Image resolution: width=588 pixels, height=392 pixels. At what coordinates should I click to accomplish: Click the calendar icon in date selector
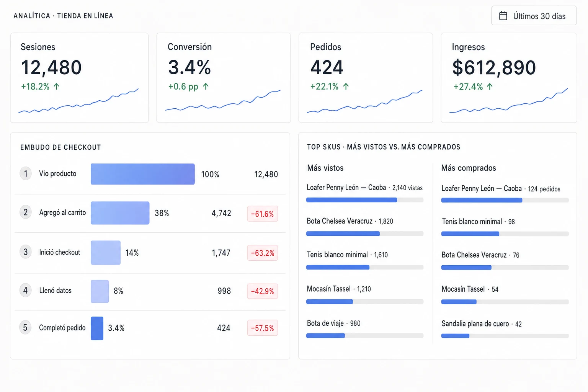pos(503,16)
